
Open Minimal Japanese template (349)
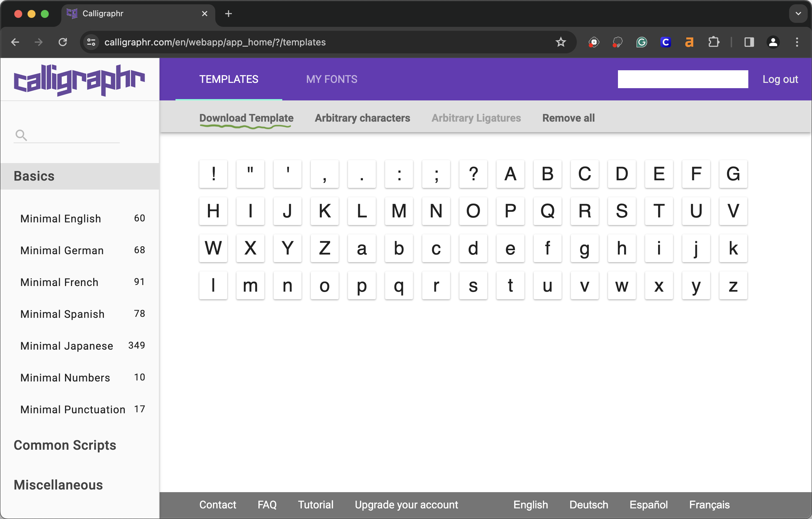click(x=67, y=345)
